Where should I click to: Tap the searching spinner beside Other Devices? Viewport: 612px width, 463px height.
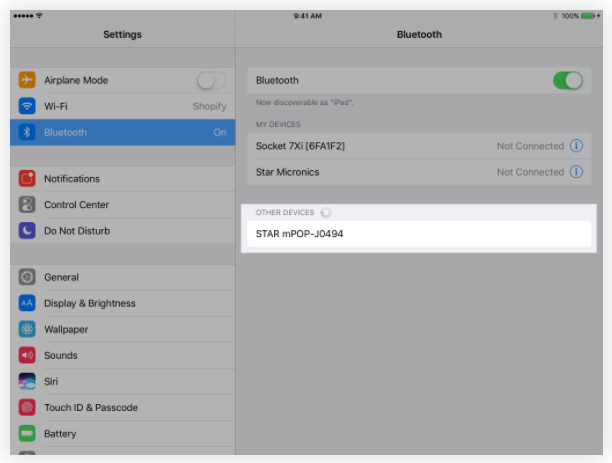[x=326, y=212]
